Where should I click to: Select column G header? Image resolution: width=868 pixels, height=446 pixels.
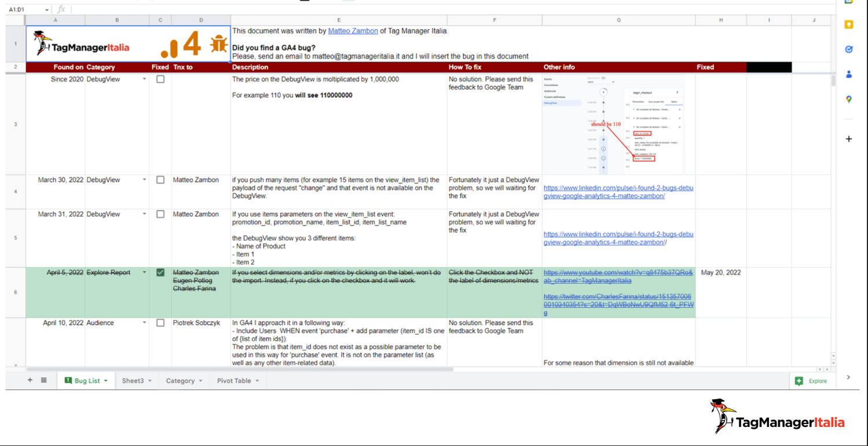(x=618, y=20)
